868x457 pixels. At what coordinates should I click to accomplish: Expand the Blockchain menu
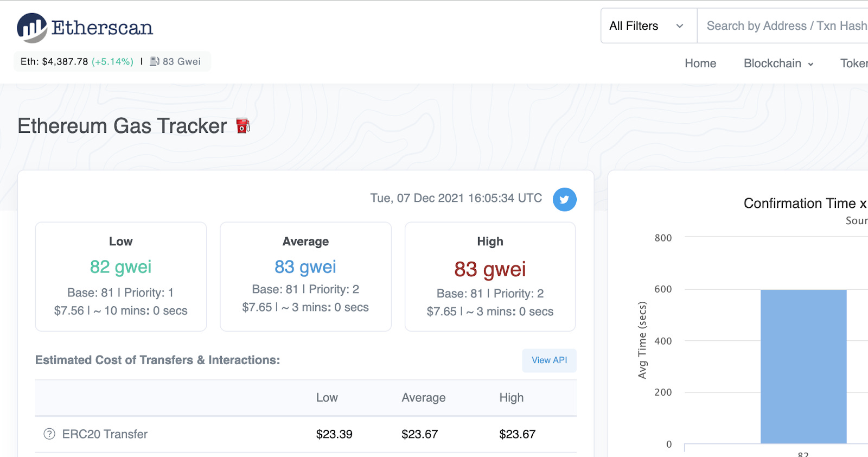778,64
